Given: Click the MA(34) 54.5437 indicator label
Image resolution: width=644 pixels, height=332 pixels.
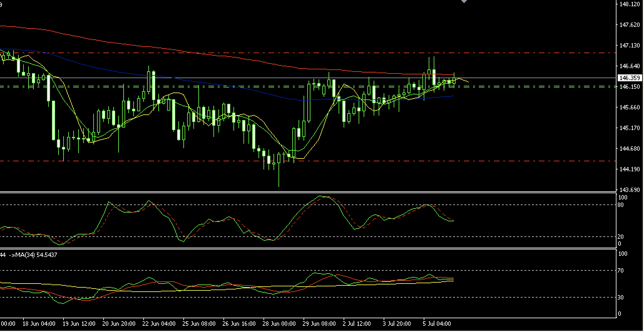Looking at the screenshot, I should point(33,255).
